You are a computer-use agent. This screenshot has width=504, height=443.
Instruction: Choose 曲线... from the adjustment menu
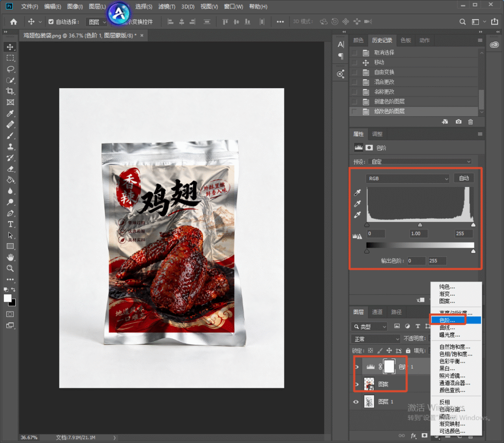click(x=447, y=328)
